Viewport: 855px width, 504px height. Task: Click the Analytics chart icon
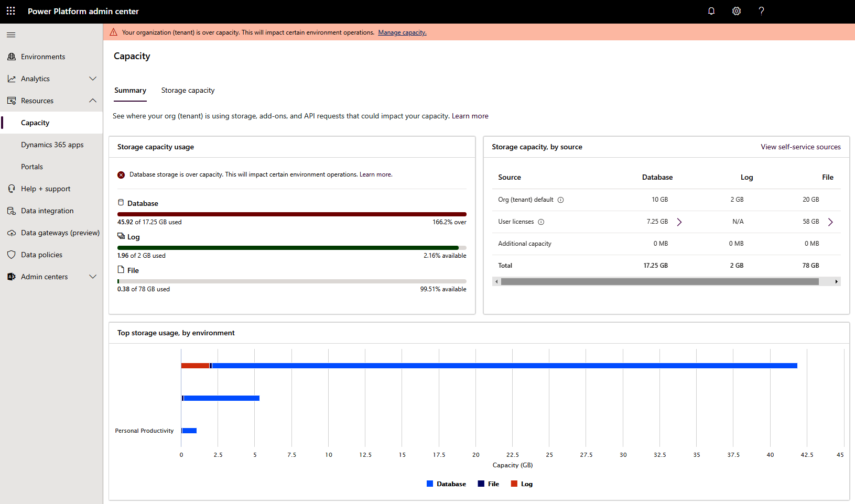click(x=12, y=79)
